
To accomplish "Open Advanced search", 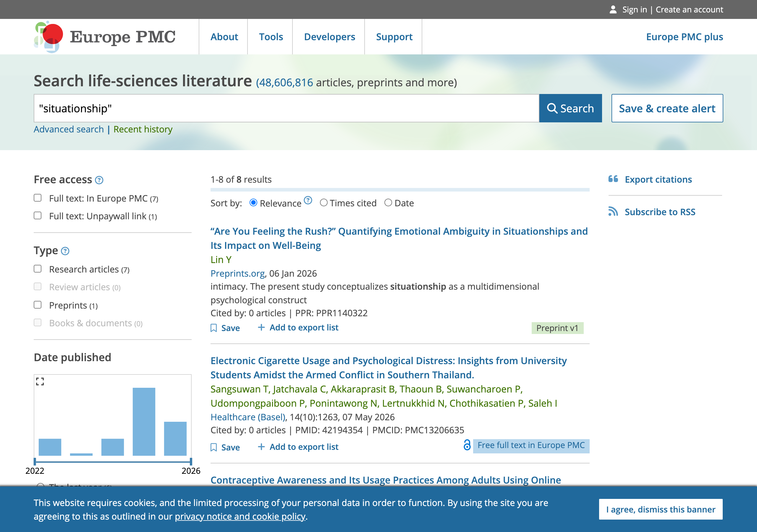I will coord(69,129).
